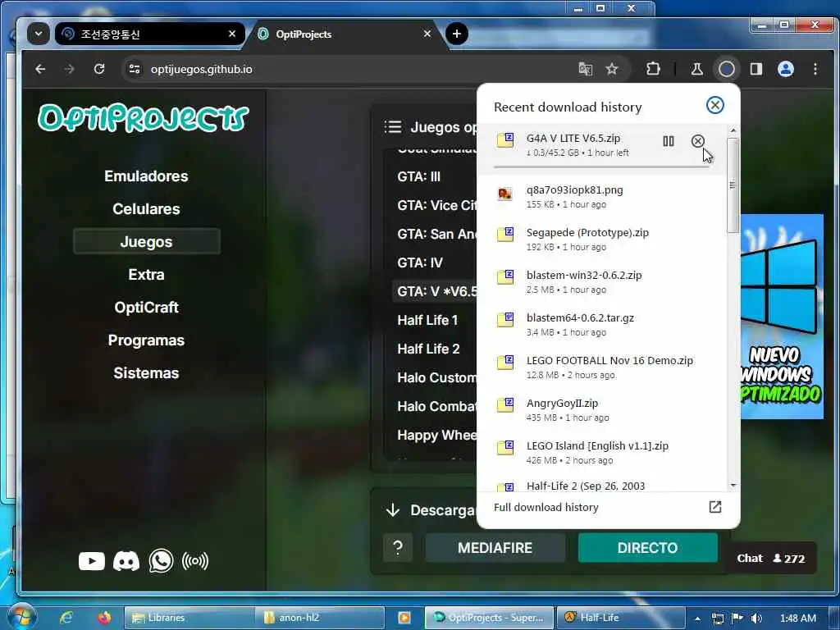Toggle the browser side panel icon
The image size is (840, 630).
tap(756, 69)
